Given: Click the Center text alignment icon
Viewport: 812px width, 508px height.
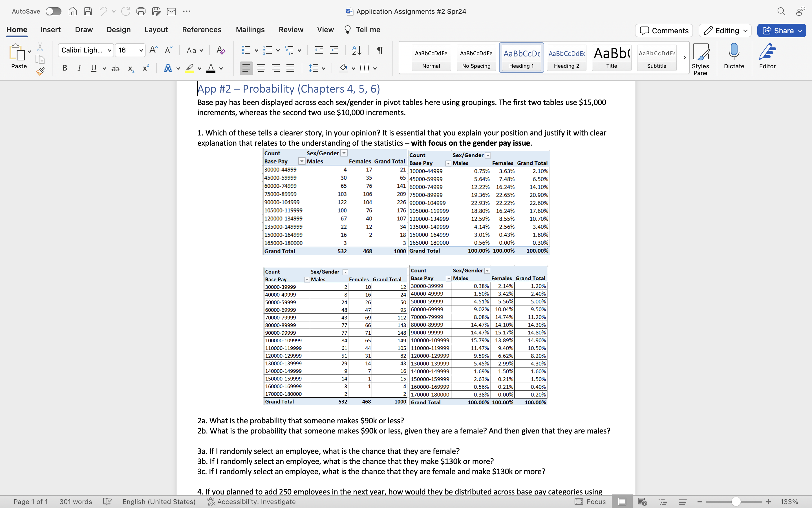Looking at the screenshot, I should 261,69.
